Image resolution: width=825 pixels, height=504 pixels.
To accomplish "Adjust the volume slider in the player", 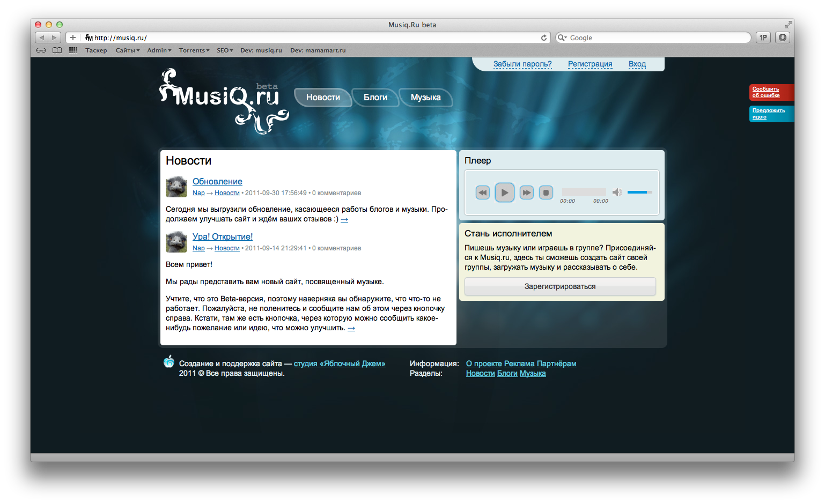I will pos(639,192).
